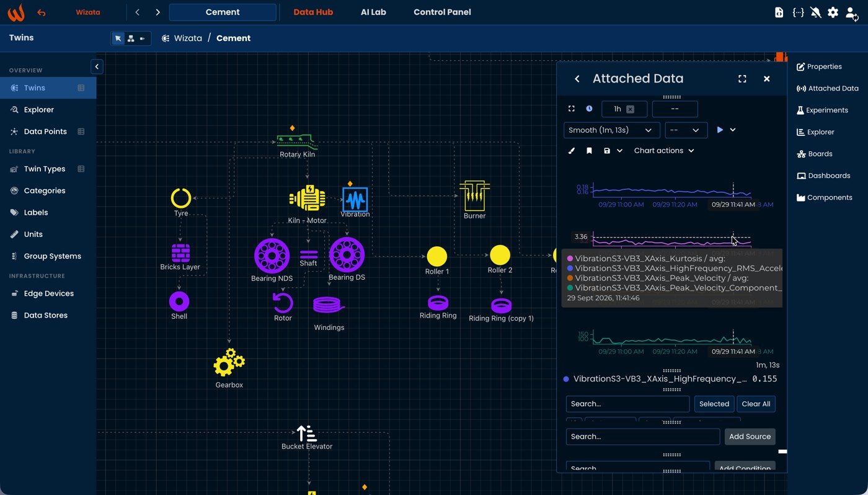Click the Bricks Layer node icon

coord(180,252)
